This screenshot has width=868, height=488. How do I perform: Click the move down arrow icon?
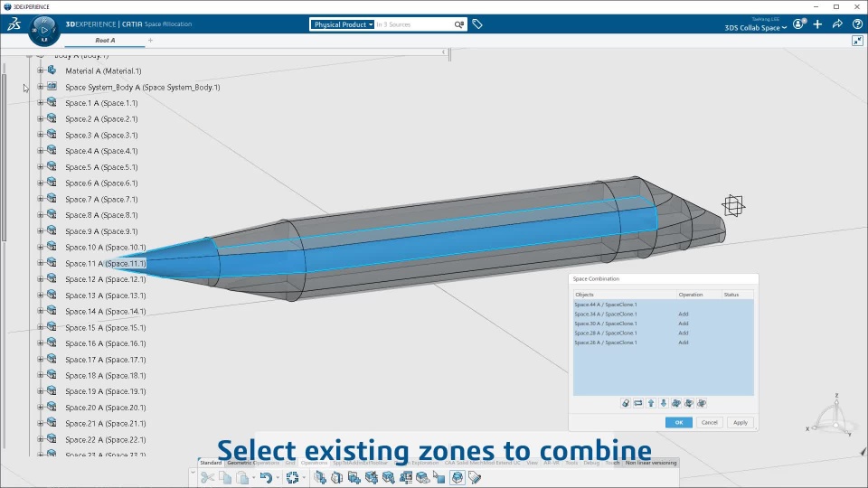pyautogui.click(x=664, y=403)
